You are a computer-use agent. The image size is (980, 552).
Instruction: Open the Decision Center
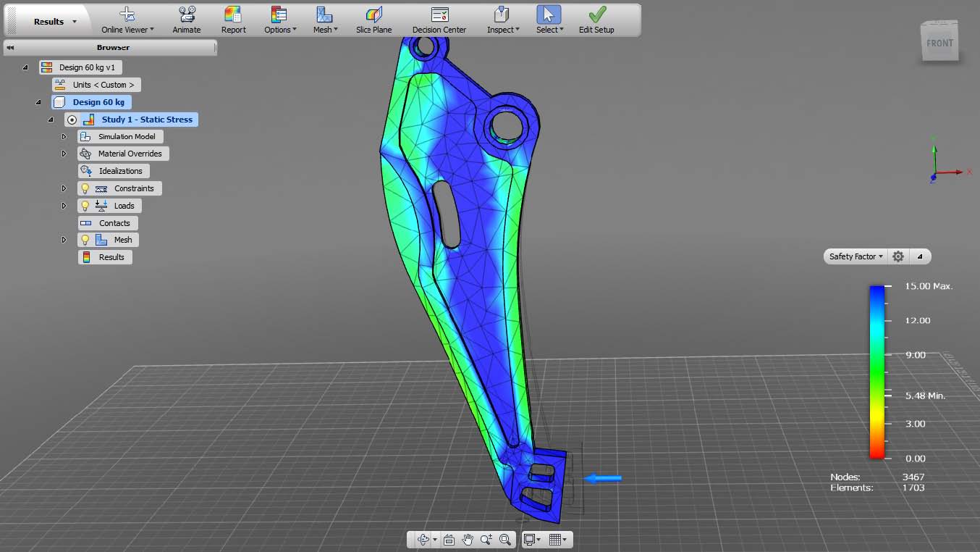coord(439,20)
